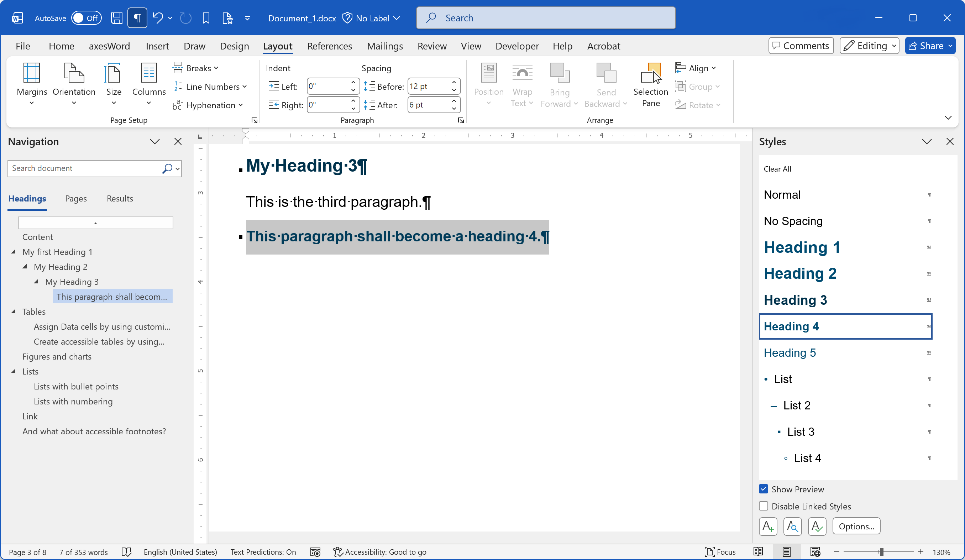Switch to the Results tab in Navigation

[x=120, y=198]
